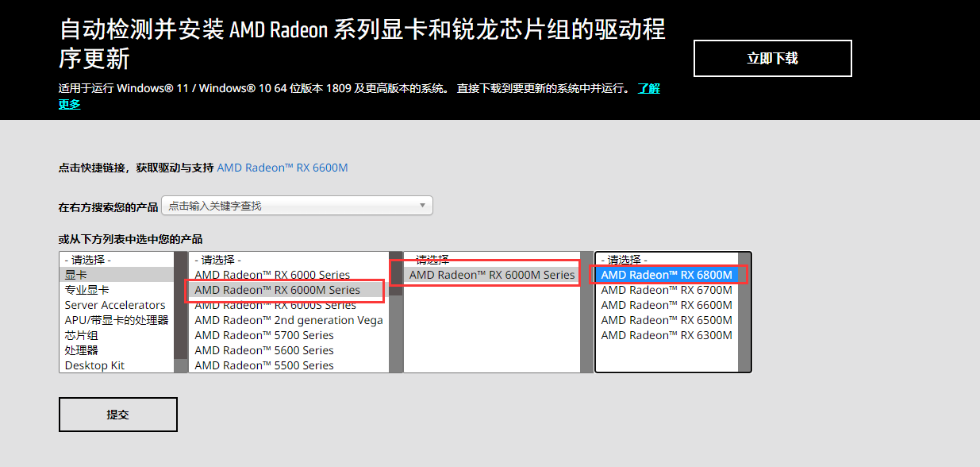Viewport: 980px width, 467px height.
Task: Select Server Accelerators in the category list
Action: [x=117, y=305]
